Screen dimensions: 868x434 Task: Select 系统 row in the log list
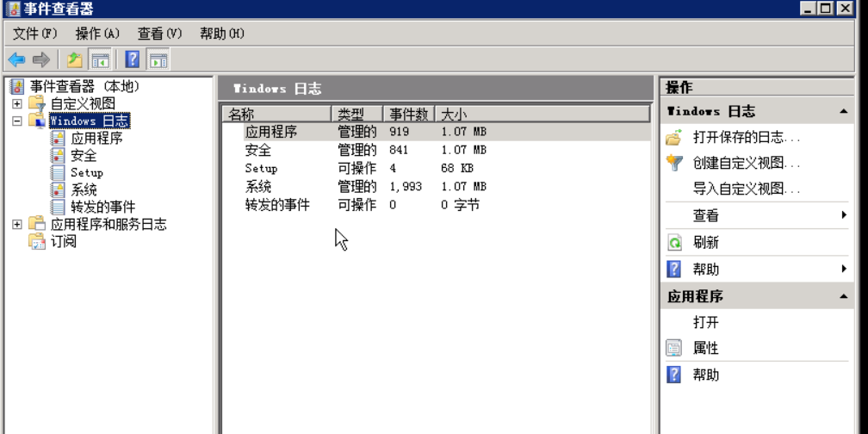pyautogui.click(x=437, y=187)
